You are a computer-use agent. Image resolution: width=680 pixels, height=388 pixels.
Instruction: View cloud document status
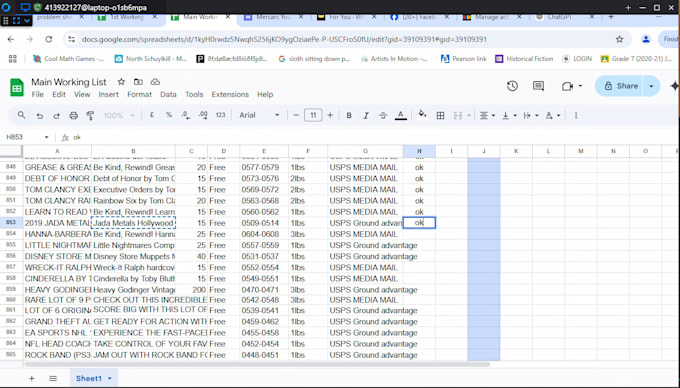(155, 82)
